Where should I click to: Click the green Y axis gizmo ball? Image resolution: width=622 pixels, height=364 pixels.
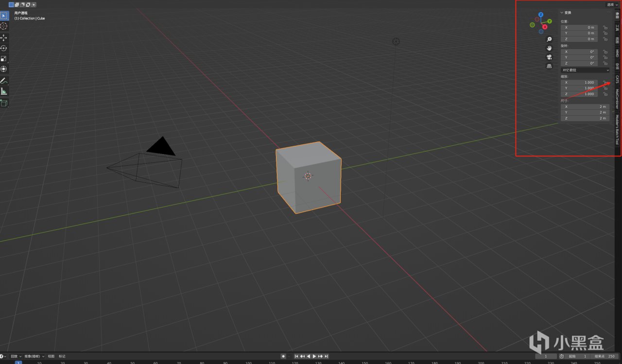click(549, 21)
